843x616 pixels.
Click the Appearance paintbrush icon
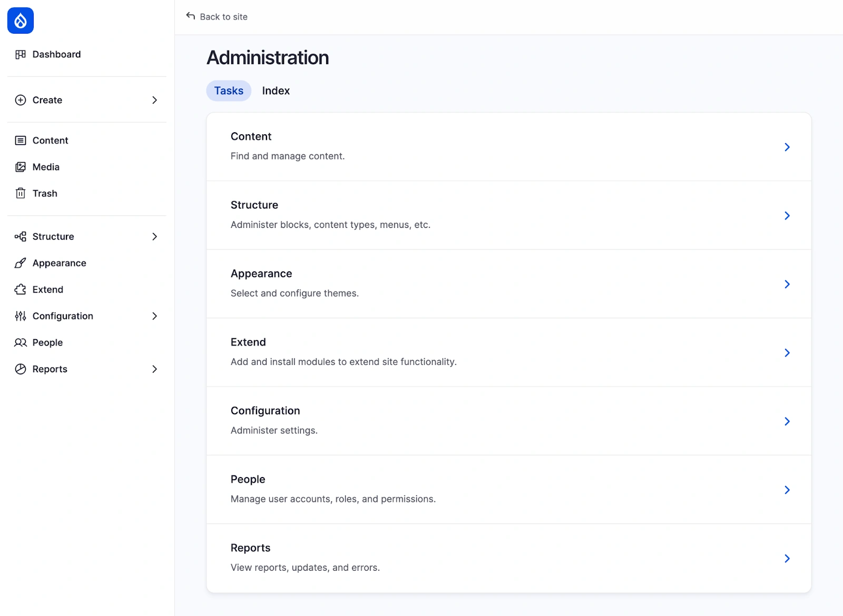point(21,263)
